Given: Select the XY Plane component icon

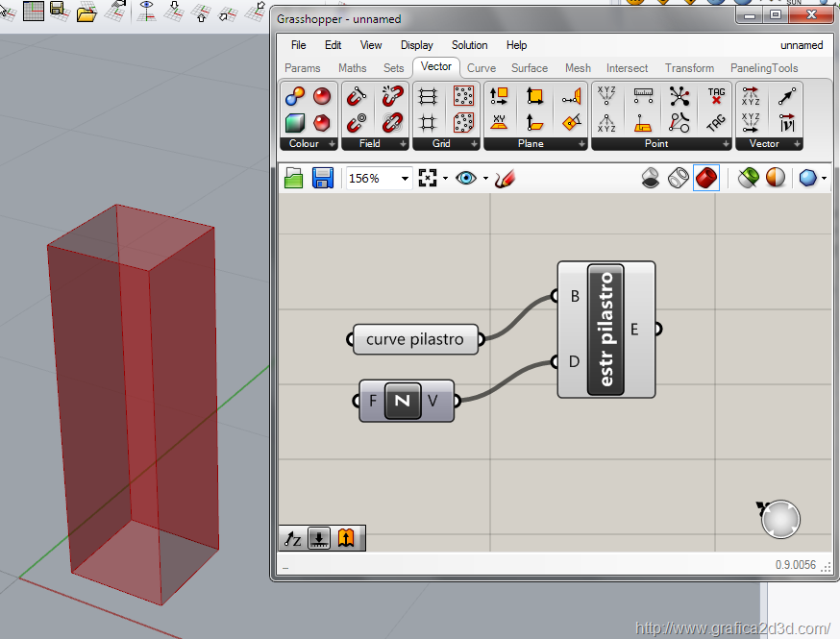Looking at the screenshot, I should (x=499, y=122).
